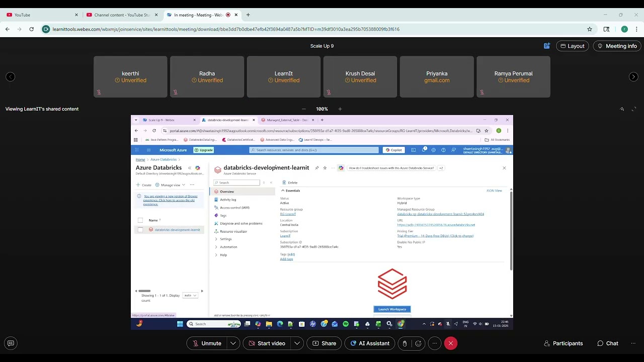Click Create in Azure Databricks list
Viewport: 644px width, 362px height.
(144, 185)
